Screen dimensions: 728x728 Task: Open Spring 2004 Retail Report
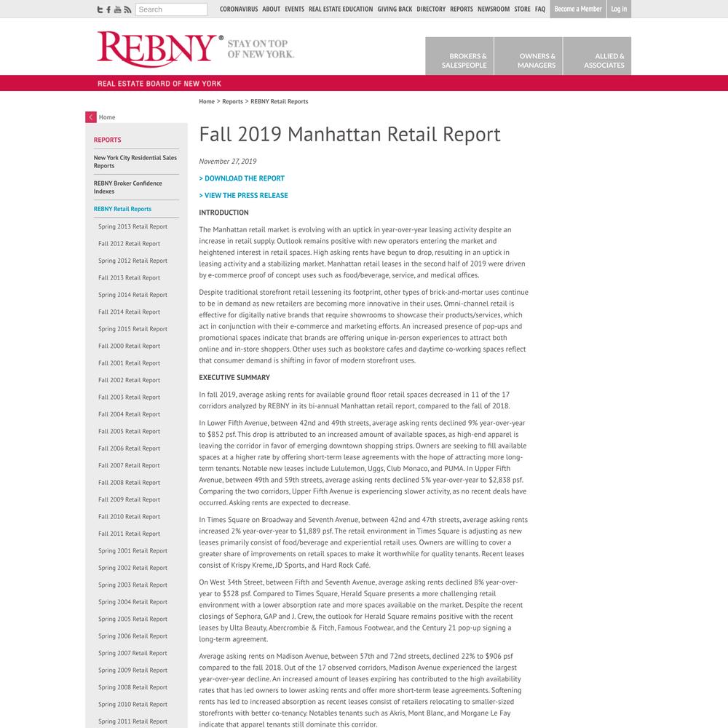click(132, 602)
